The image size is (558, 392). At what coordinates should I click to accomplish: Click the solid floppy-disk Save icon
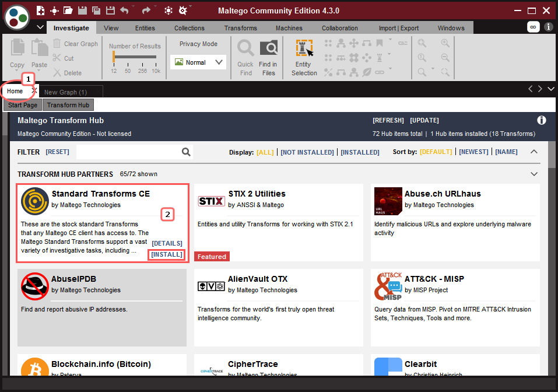tap(82, 10)
